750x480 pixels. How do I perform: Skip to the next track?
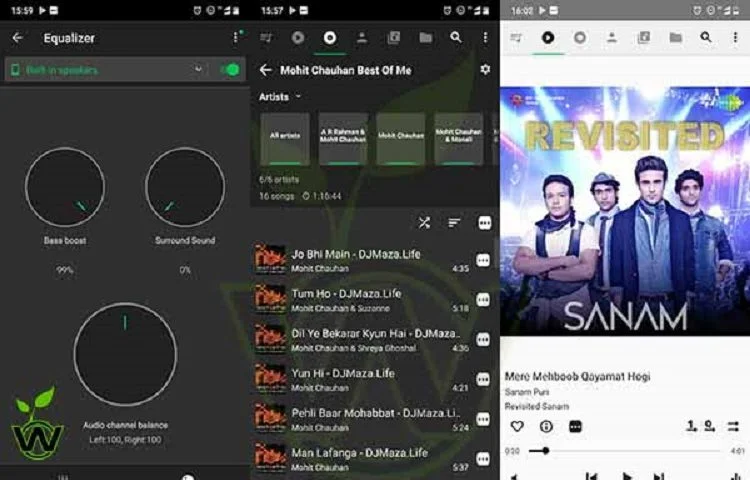[659, 476]
